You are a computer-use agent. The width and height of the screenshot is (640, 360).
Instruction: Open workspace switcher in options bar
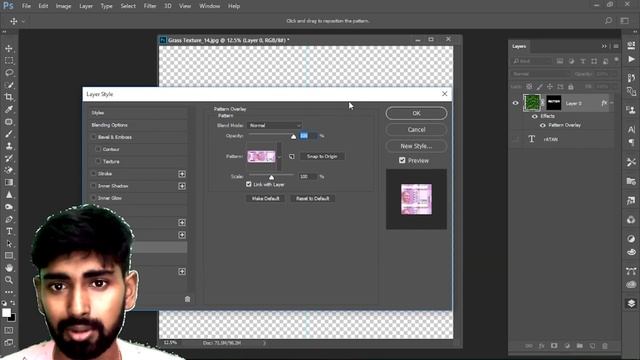point(624,20)
